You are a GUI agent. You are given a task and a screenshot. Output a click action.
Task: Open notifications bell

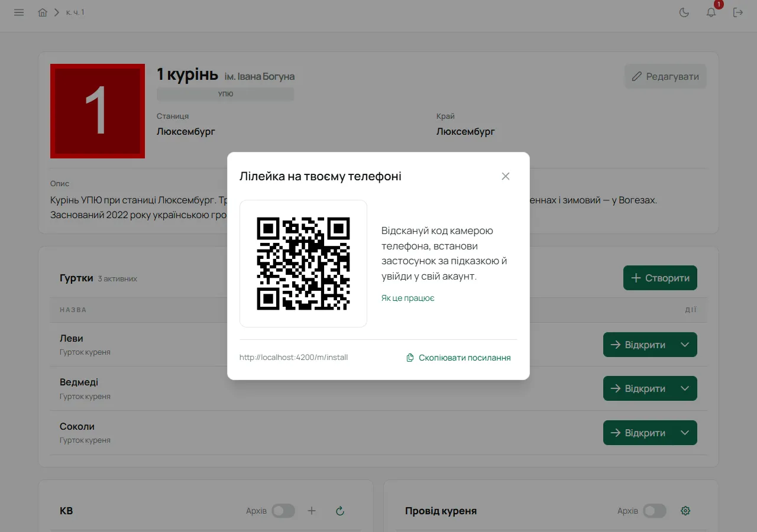pyautogui.click(x=711, y=12)
